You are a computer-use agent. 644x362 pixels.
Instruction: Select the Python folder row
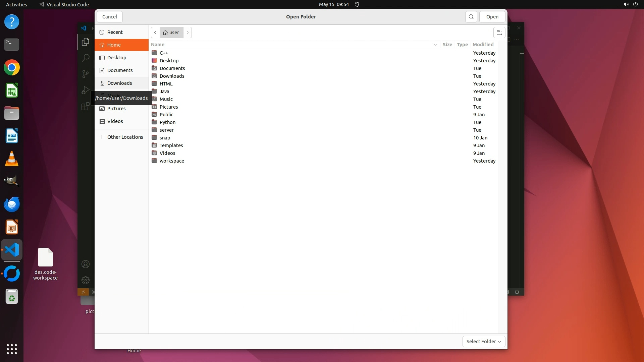[167, 122]
